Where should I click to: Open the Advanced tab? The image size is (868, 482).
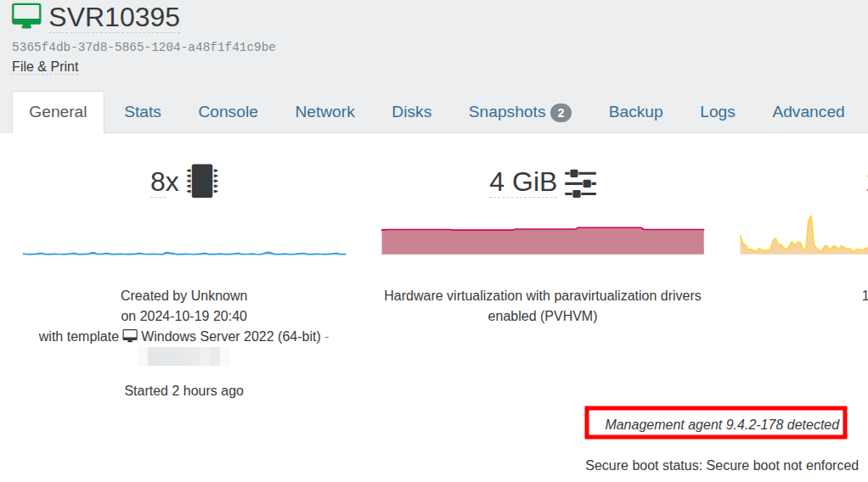tap(808, 112)
